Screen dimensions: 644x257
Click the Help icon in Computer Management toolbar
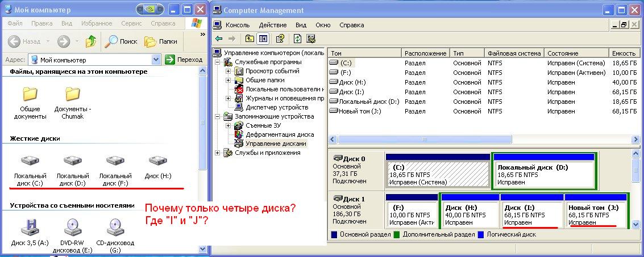pyautogui.click(x=280, y=39)
